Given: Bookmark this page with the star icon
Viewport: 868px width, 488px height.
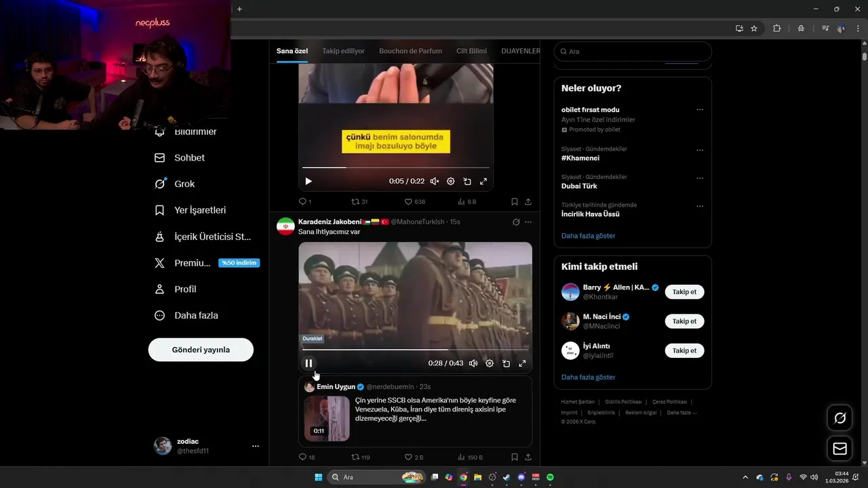Looking at the screenshot, I should [754, 28].
